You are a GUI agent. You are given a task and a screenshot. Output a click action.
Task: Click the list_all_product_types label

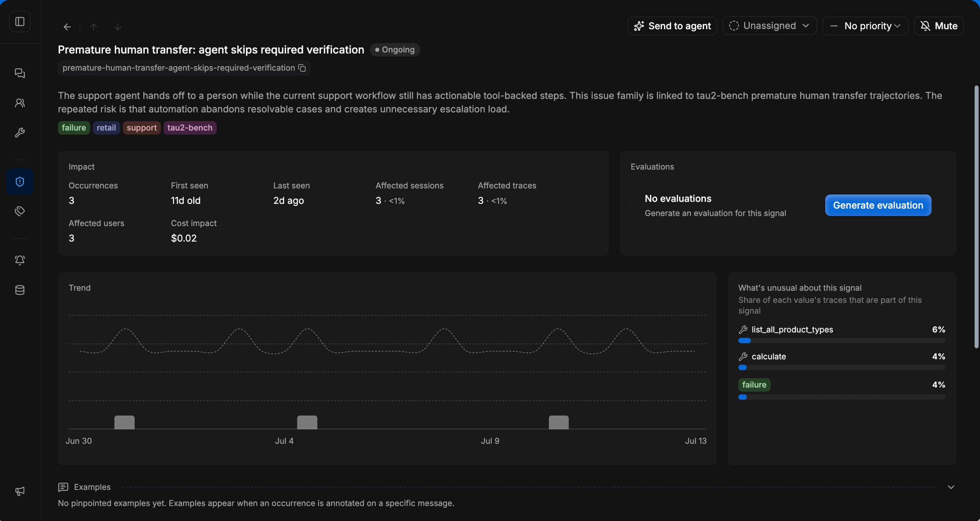pos(792,330)
